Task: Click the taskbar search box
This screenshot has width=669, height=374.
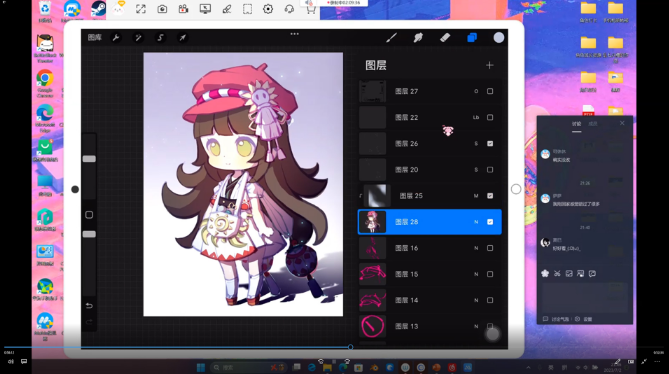Action: (249, 368)
